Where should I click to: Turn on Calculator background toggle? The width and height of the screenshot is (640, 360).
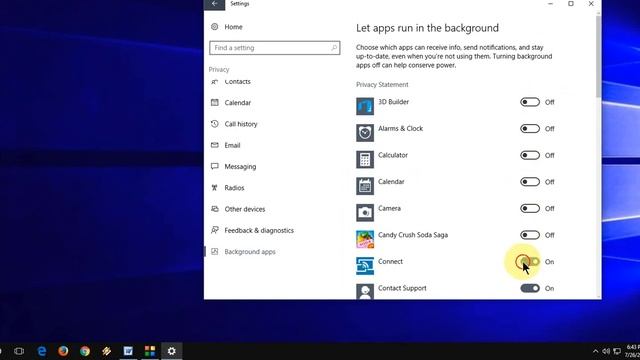coord(530,155)
